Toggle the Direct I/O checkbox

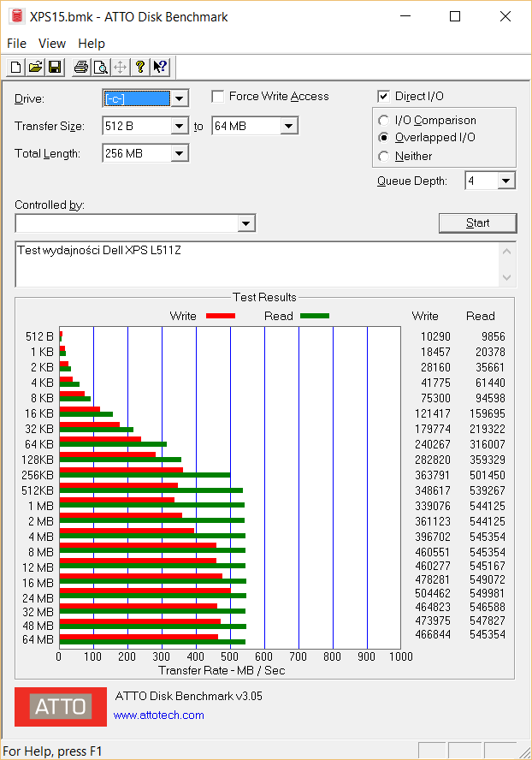(383, 97)
